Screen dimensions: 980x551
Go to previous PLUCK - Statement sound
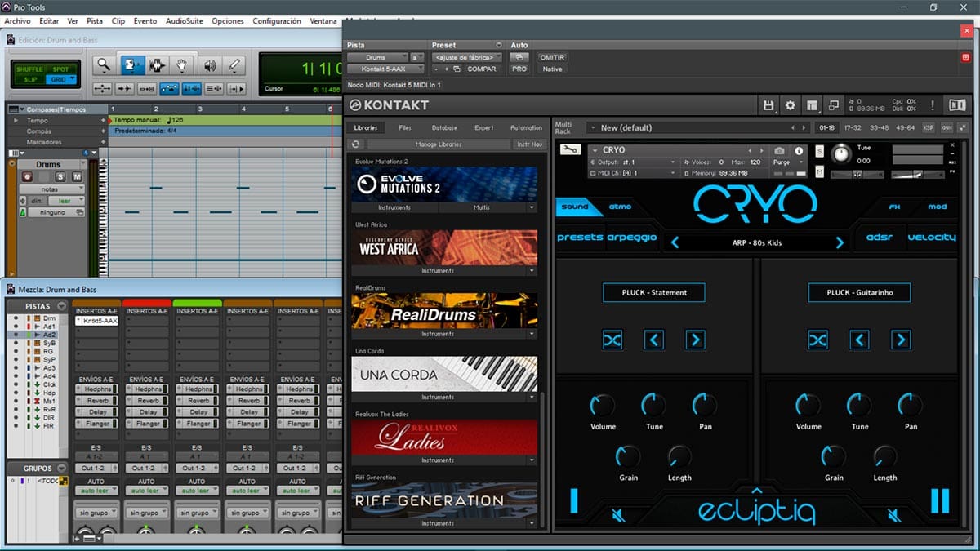click(653, 340)
